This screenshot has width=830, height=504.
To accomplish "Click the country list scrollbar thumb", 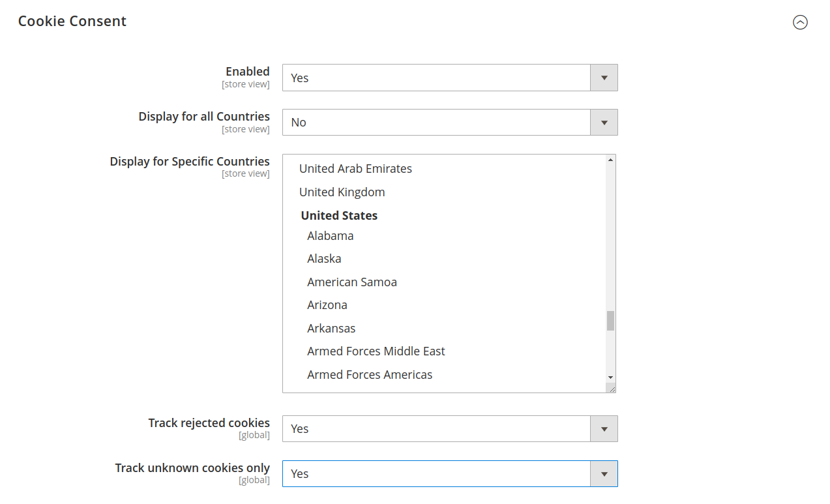I will tap(610, 321).
